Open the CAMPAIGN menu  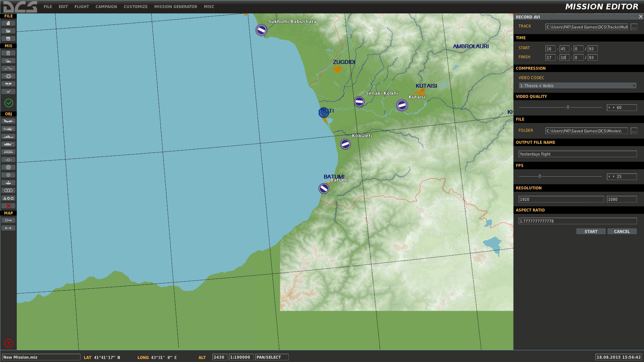(106, 7)
